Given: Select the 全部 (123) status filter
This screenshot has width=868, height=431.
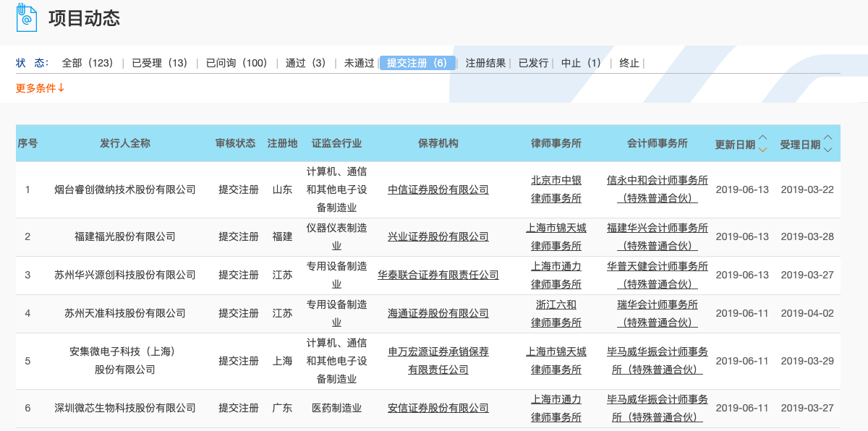Looking at the screenshot, I should click(x=88, y=63).
